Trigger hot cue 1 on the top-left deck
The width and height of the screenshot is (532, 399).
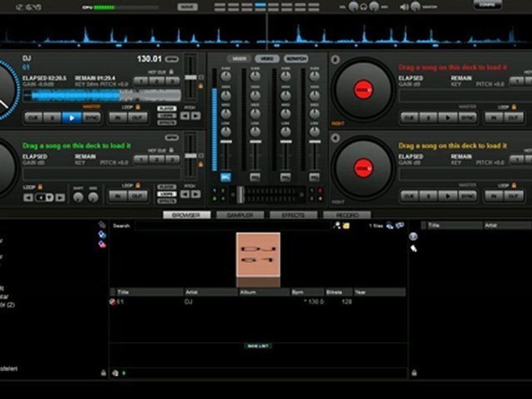click(x=141, y=81)
